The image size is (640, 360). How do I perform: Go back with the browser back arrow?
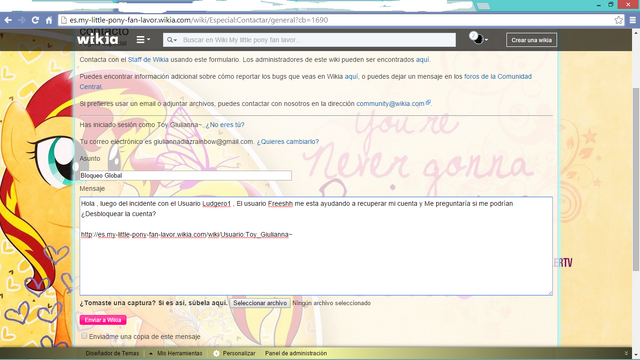coord(8,20)
